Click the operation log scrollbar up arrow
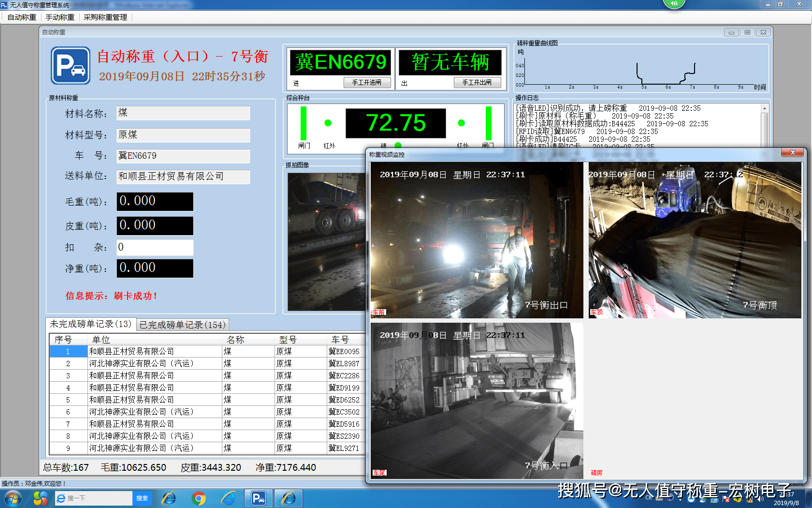The height and width of the screenshot is (508, 812). pos(765,108)
